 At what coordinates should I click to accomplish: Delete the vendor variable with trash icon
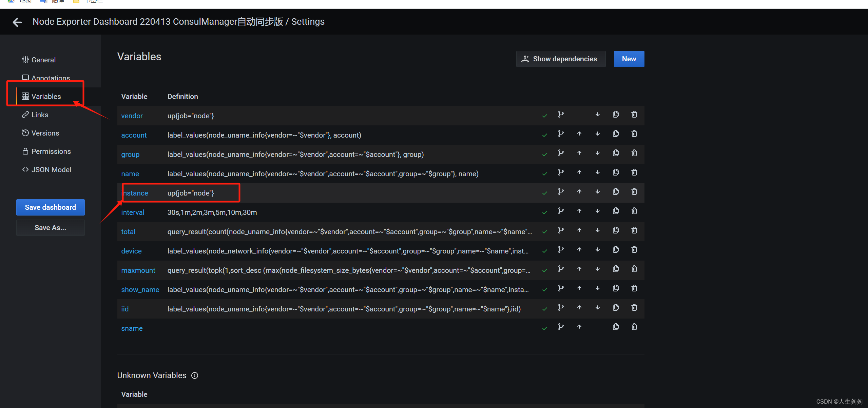pyautogui.click(x=634, y=115)
